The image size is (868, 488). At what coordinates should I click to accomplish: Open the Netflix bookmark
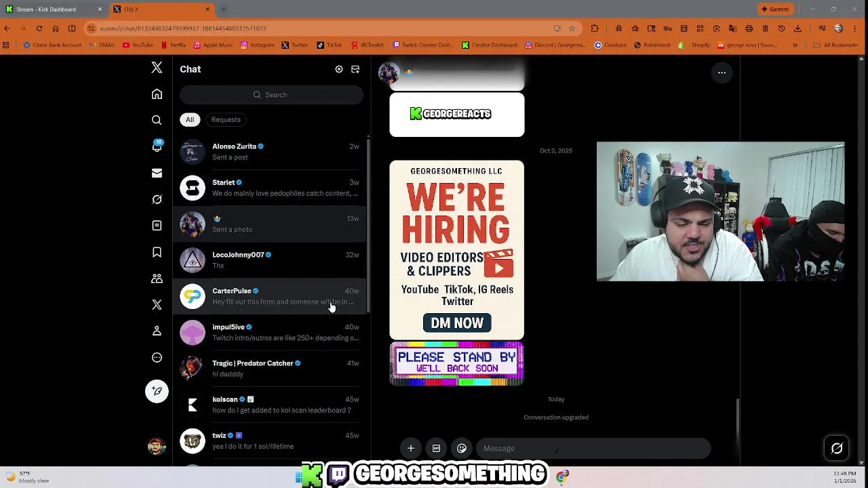[x=173, y=45]
